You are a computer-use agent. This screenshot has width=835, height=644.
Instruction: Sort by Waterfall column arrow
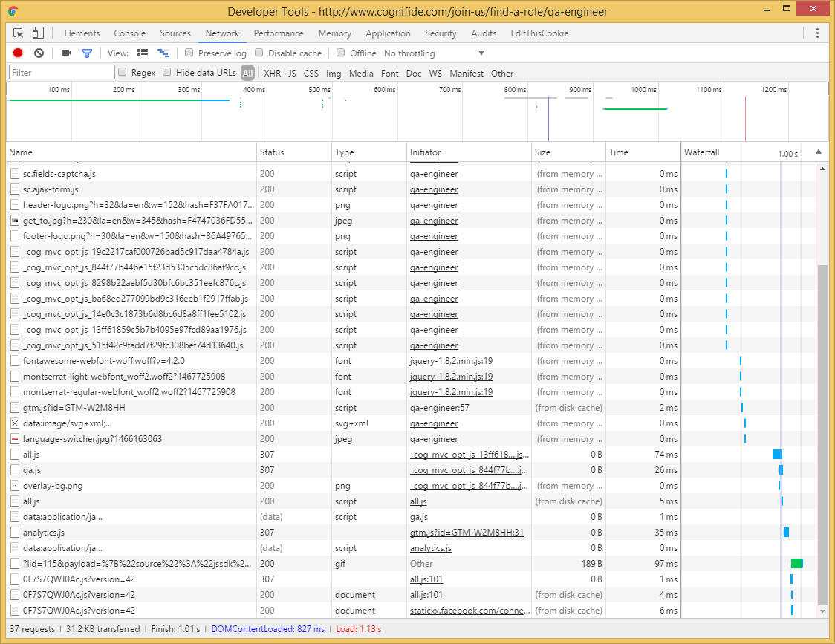click(819, 152)
